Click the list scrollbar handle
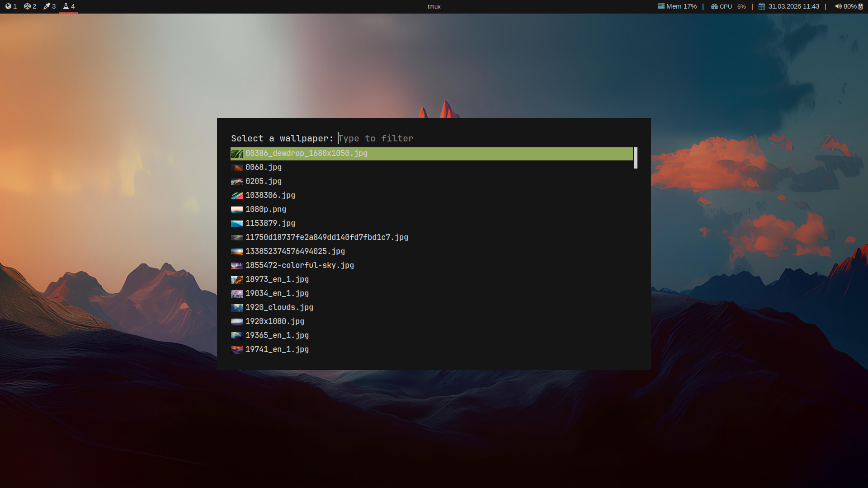This screenshot has width=868, height=488. click(635, 158)
